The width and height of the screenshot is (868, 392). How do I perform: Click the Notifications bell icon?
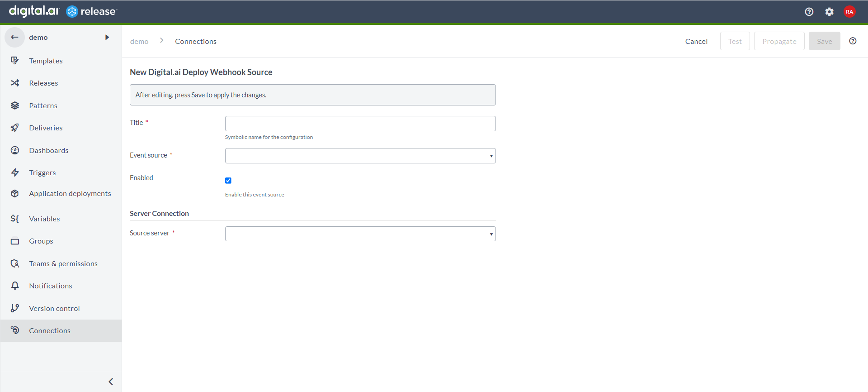15,286
